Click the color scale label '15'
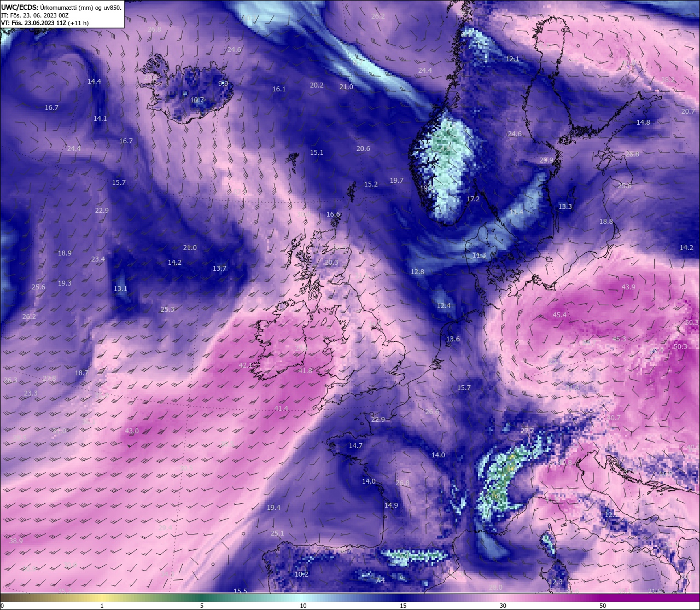 (x=402, y=606)
